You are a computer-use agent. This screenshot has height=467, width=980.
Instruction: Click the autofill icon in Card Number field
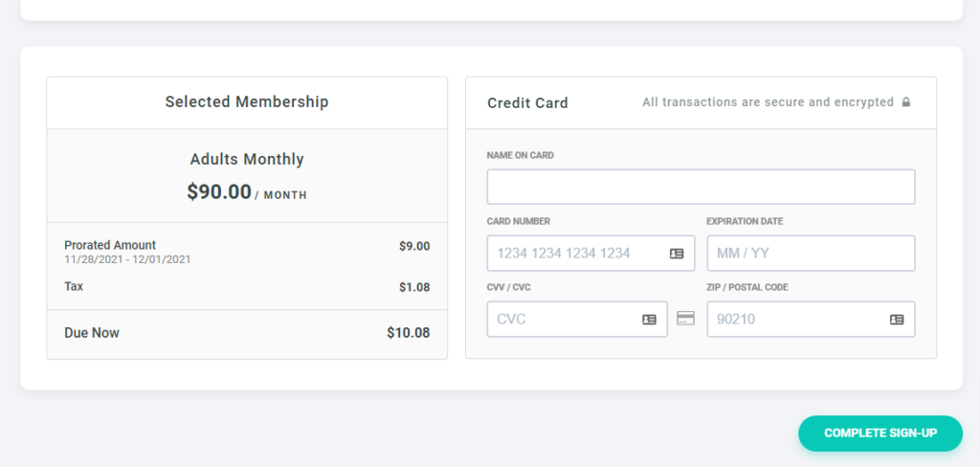677,254
